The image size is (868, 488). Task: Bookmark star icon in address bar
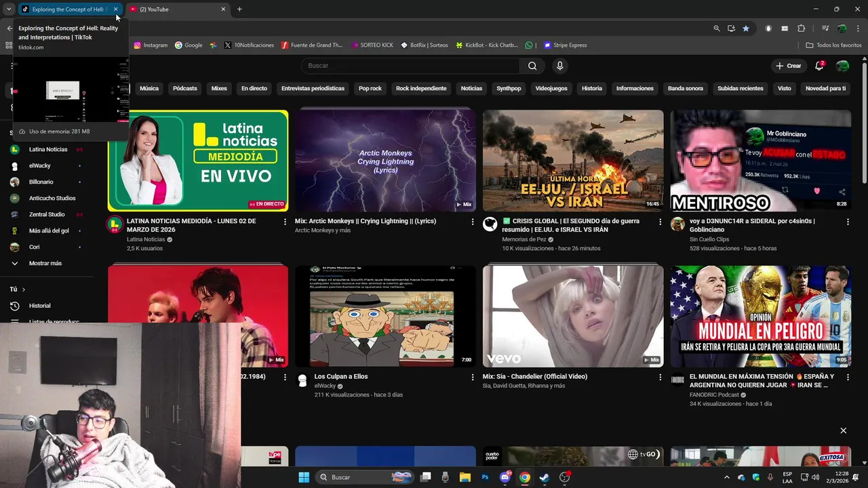(746, 28)
